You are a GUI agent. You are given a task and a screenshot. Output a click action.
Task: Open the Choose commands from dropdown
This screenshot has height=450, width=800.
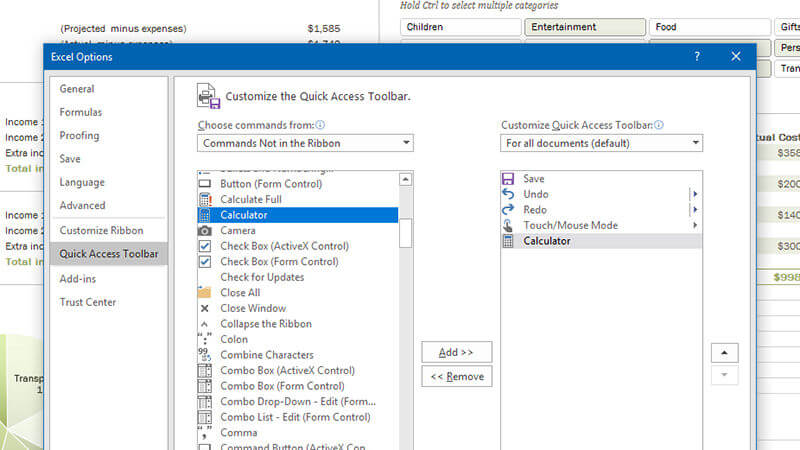tap(305, 143)
